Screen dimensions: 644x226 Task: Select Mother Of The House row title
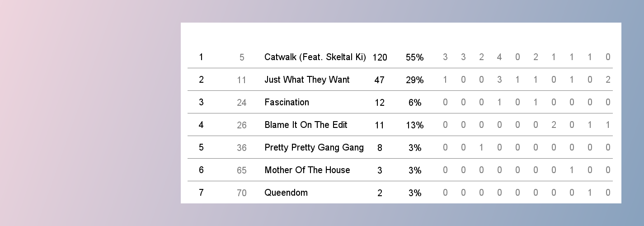(x=307, y=170)
